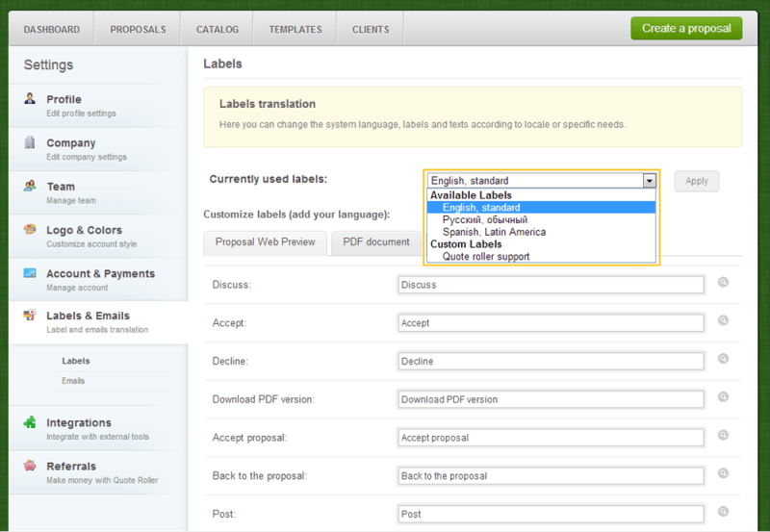Open the Emails sub-item link
The height and width of the screenshot is (532, 770).
click(x=73, y=381)
